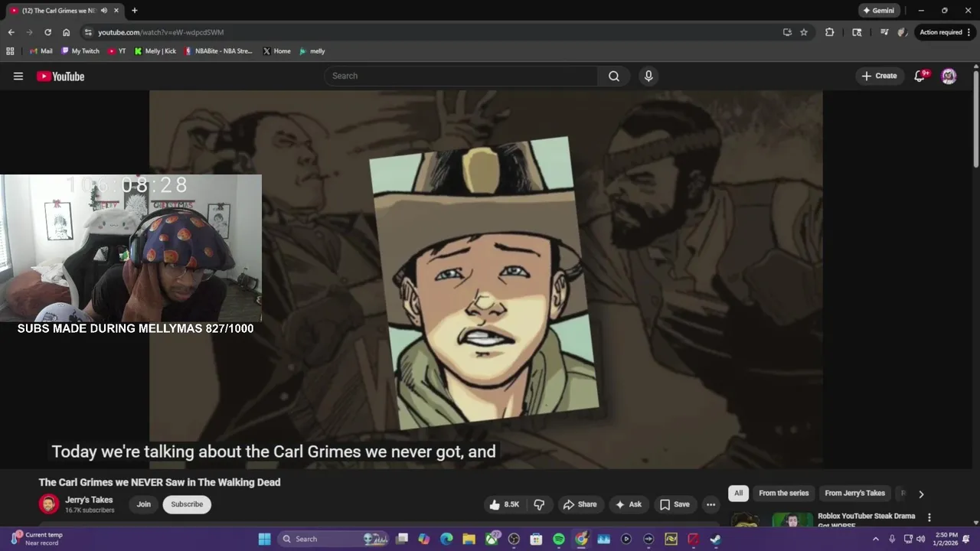980x551 pixels.
Task: Subscribe to Jerry's Takes
Action: pyautogui.click(x=187, y=504)
